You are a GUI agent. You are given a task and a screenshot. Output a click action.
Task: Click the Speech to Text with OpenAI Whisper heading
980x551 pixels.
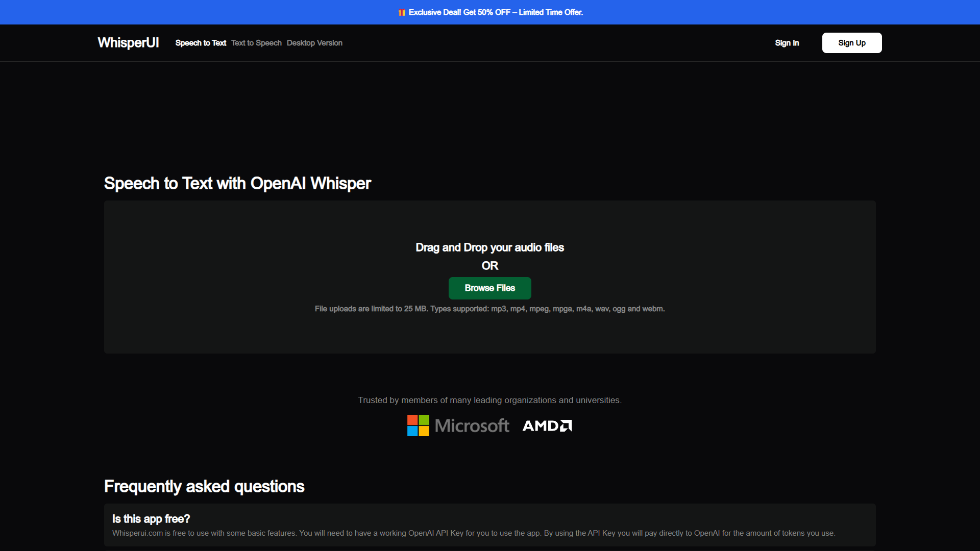point(237,183)
